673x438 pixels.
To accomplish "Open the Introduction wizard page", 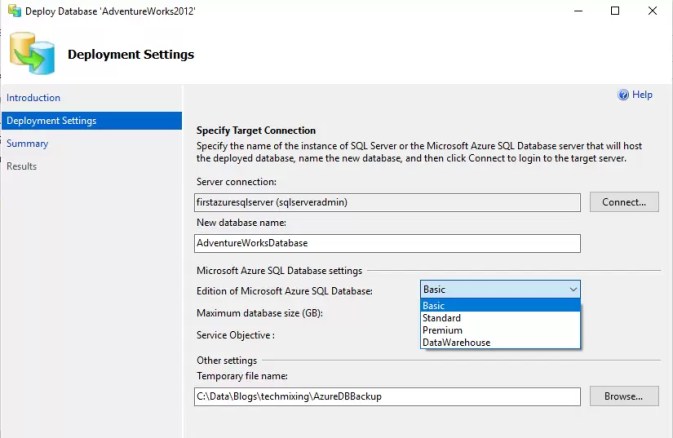I will pos(33,98).
